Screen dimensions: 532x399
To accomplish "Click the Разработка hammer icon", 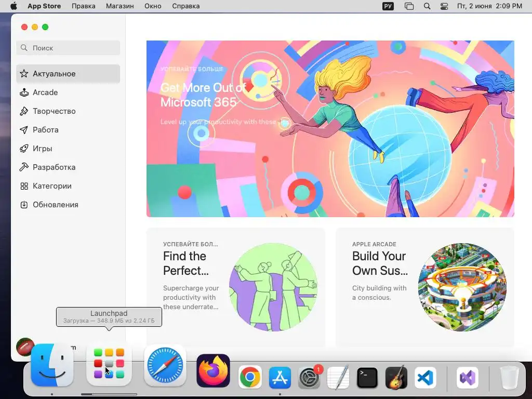I will 24,167.
